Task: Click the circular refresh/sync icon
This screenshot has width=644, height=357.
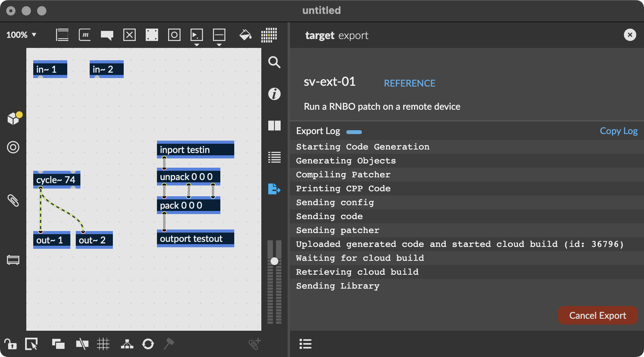Action: coord(148,344)
